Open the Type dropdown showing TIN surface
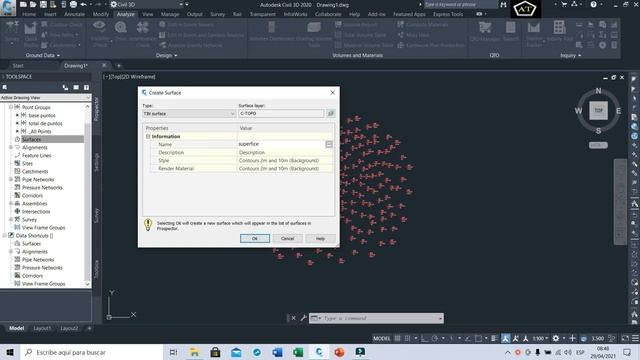The image size is (640, 360). 189,113
